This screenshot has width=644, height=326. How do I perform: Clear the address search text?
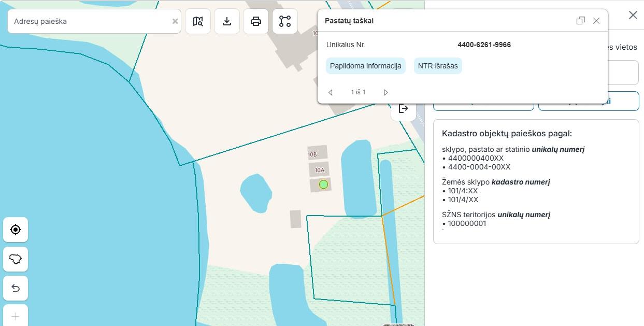tap(175, 21)
